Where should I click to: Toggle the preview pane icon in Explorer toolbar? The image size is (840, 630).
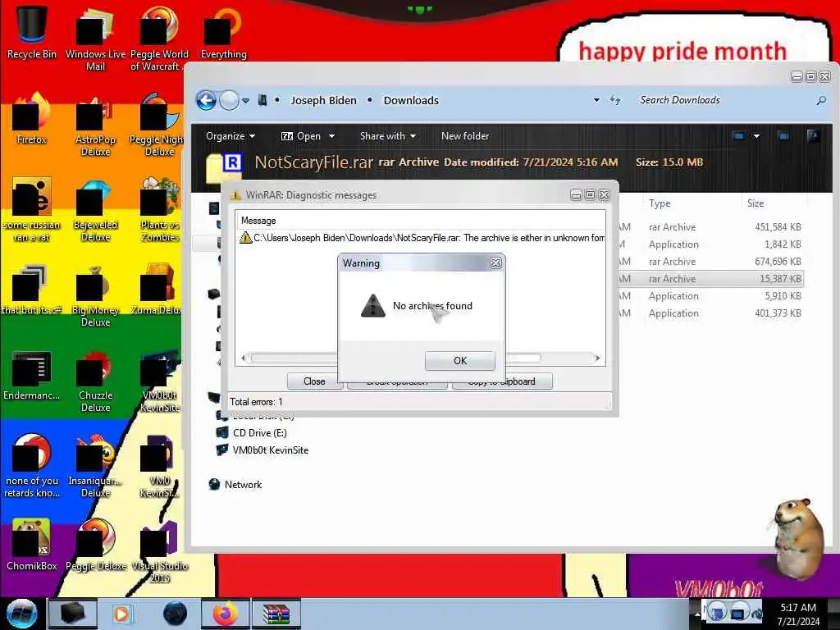click(783, 136)
